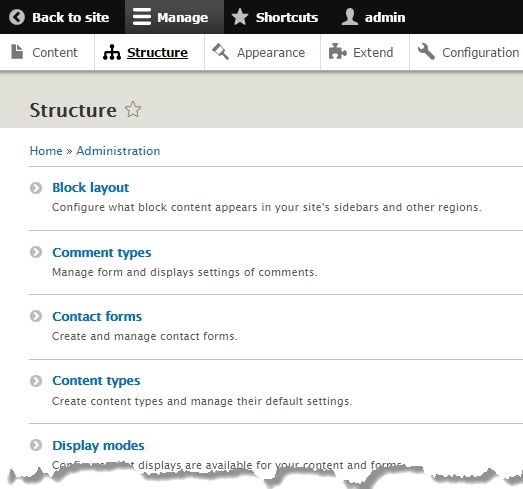Screen dimensions: 523x489
Task: Click the Structure hierarchy icon
Action: point(112,52)
